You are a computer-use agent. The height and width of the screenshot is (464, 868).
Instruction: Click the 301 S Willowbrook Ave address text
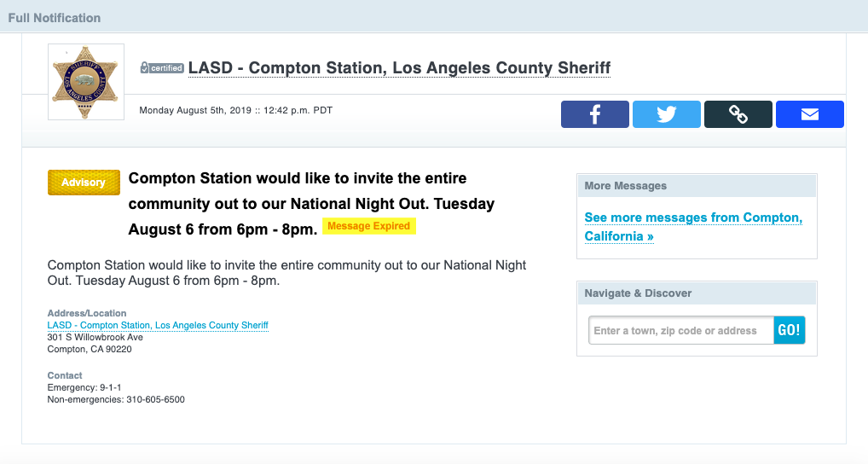pos(95,337)
